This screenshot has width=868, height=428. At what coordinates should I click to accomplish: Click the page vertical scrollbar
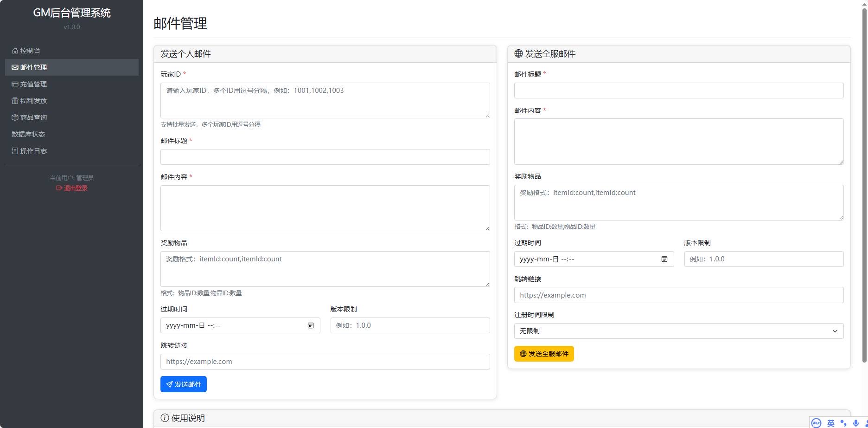tap(864, 186)
